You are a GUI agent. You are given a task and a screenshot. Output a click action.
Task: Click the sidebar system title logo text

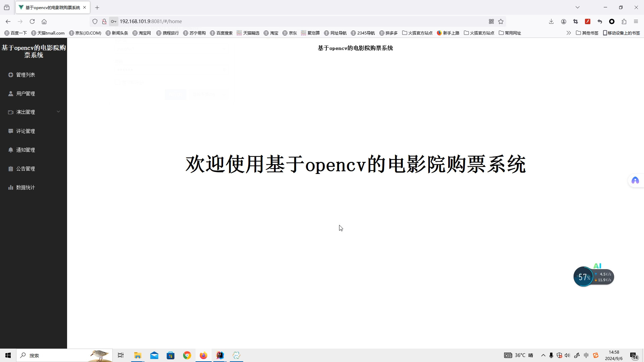[34, 51]
